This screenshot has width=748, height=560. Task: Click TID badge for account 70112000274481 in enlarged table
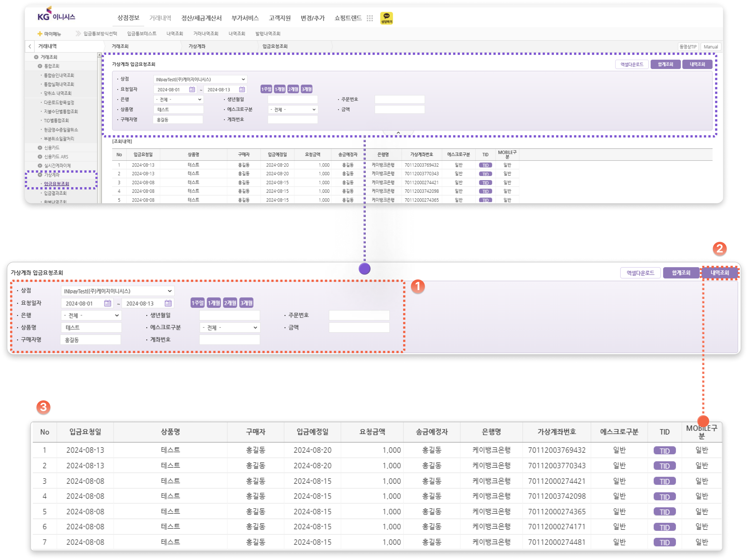tap(664, 542)
